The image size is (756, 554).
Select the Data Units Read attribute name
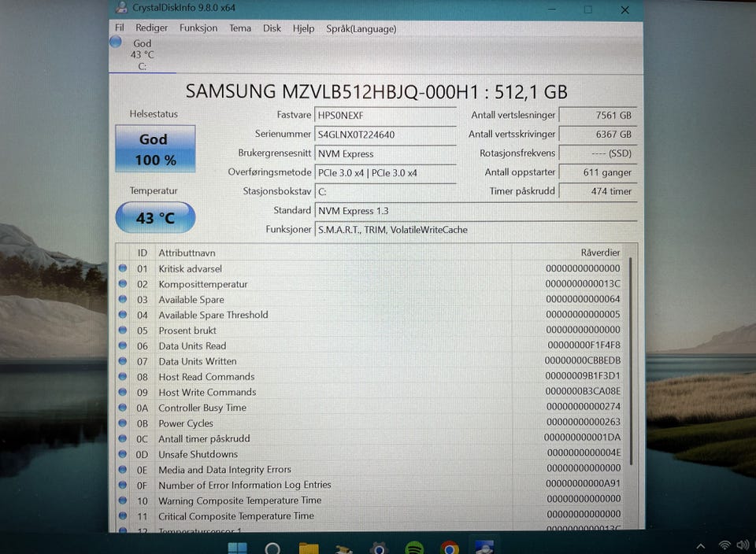click(192, 346)
